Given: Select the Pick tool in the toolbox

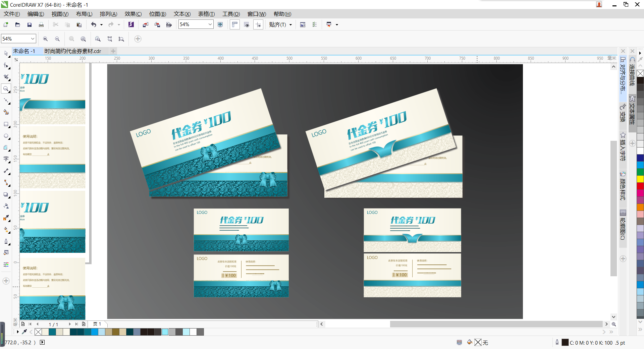Looking at the screenshot, I should tap(6, 53).
